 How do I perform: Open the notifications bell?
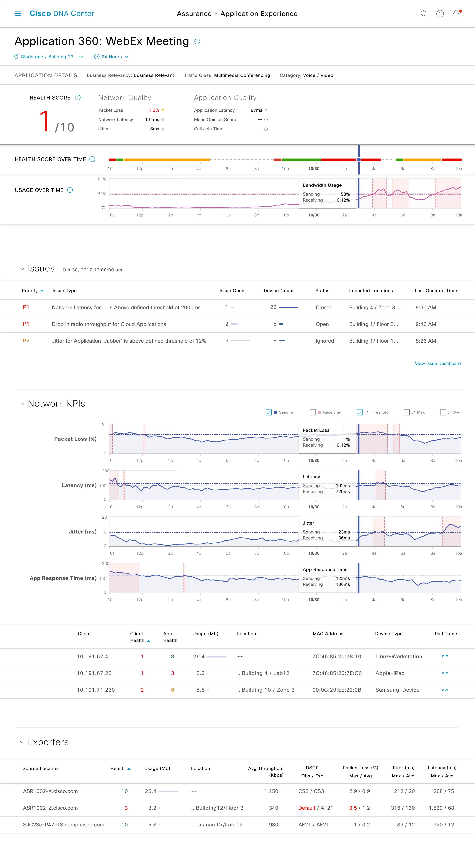coord(456,14)
